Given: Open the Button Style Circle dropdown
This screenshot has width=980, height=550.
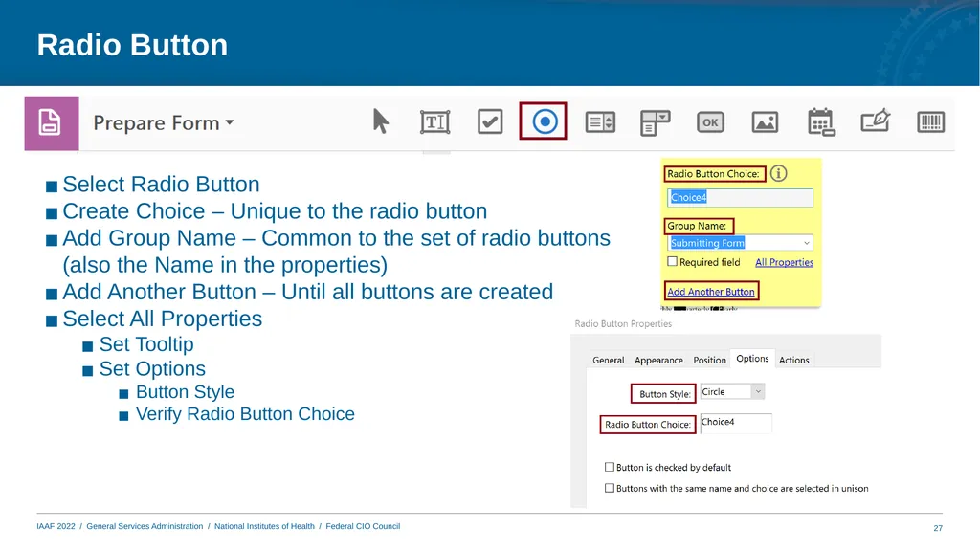Looking at the screenshot, I should point(758,392).
